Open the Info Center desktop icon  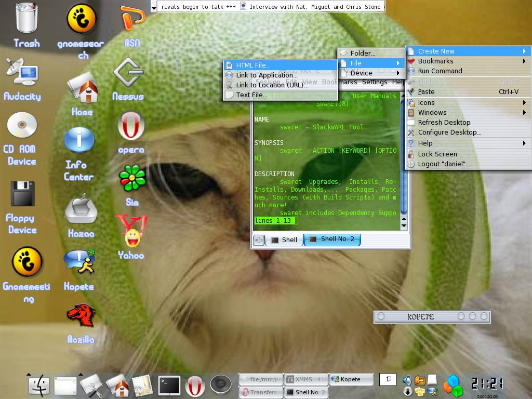point(79,140)
